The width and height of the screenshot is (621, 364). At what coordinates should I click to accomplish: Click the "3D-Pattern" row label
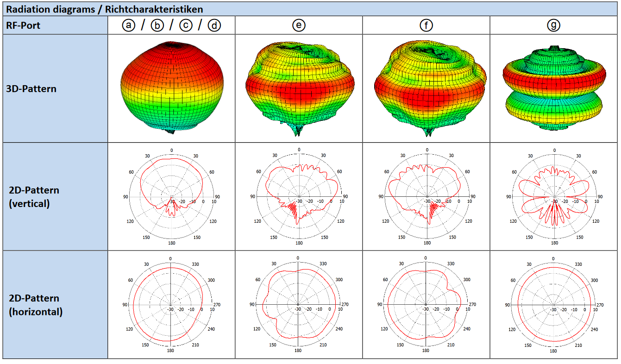click(x=31, y=88)
